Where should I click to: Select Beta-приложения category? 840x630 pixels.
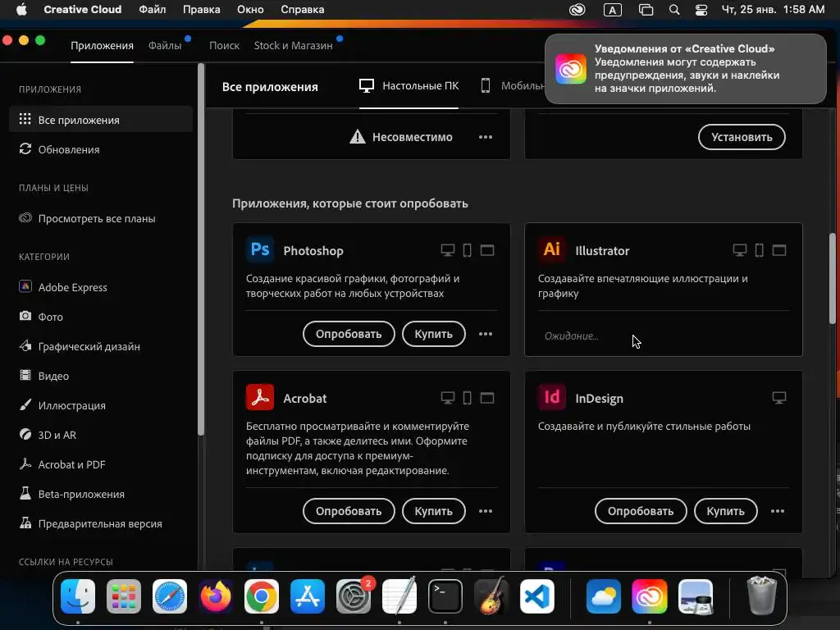click(x=101, y=494)
